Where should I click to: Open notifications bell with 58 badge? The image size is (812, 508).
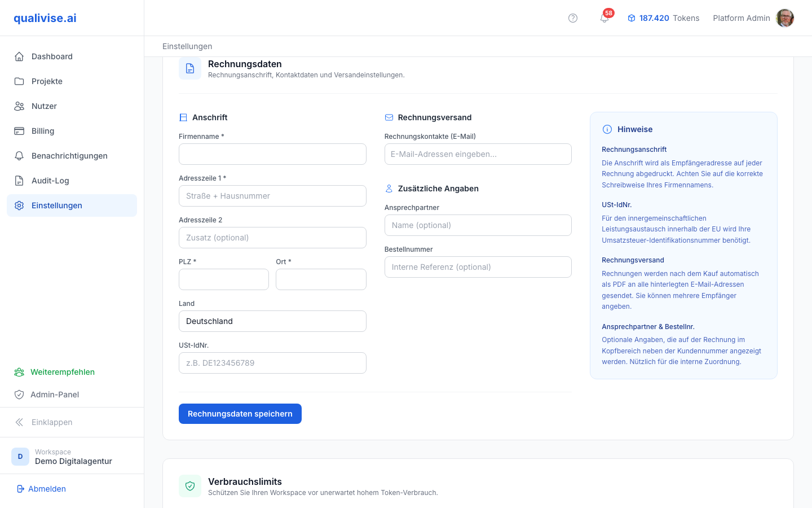tap(604, 18)
